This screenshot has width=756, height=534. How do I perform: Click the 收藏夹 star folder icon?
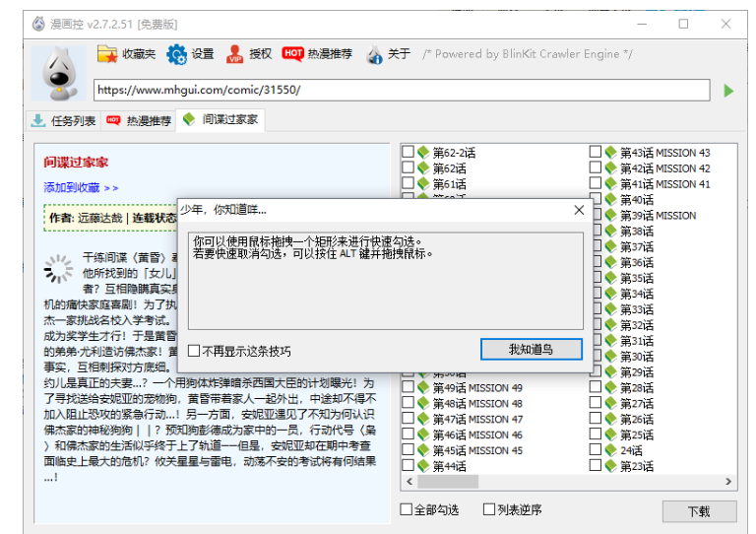(106, 54)
